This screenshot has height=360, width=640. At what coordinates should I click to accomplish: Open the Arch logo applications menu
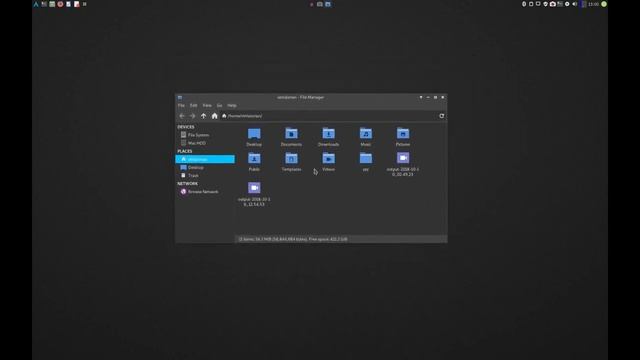pyautogui.click(x=36, y=4)
